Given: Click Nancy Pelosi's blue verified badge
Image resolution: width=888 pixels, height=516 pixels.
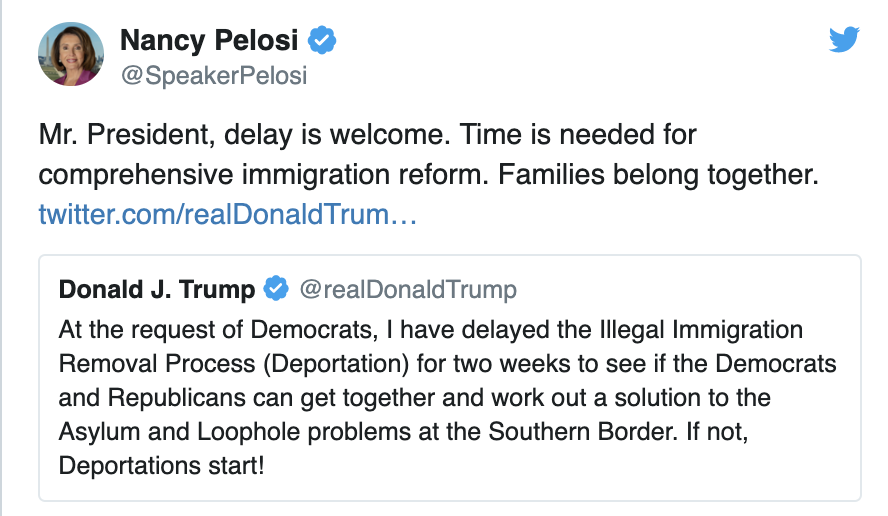Looking at the screenshot, I should pos(321,40).
